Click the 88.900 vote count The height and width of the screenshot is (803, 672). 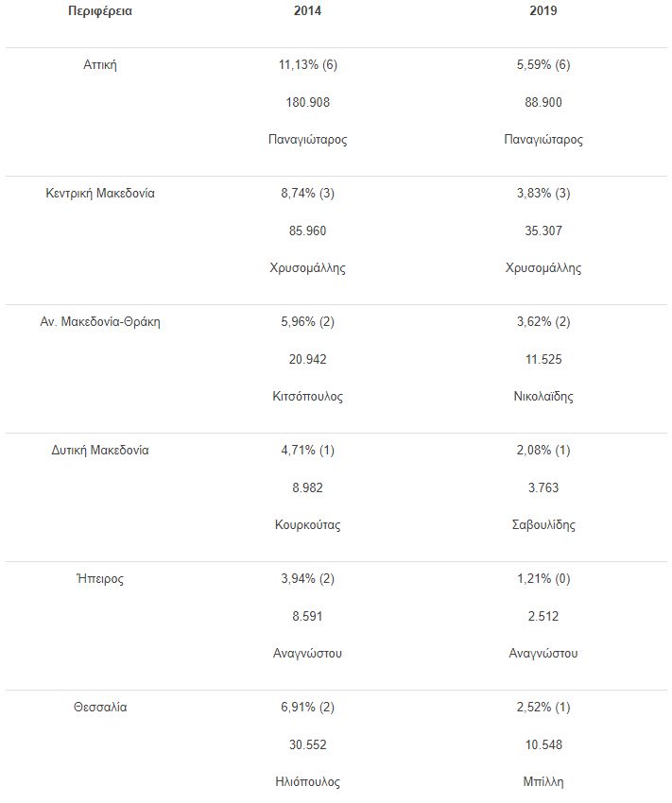click(x=543, y=102)
